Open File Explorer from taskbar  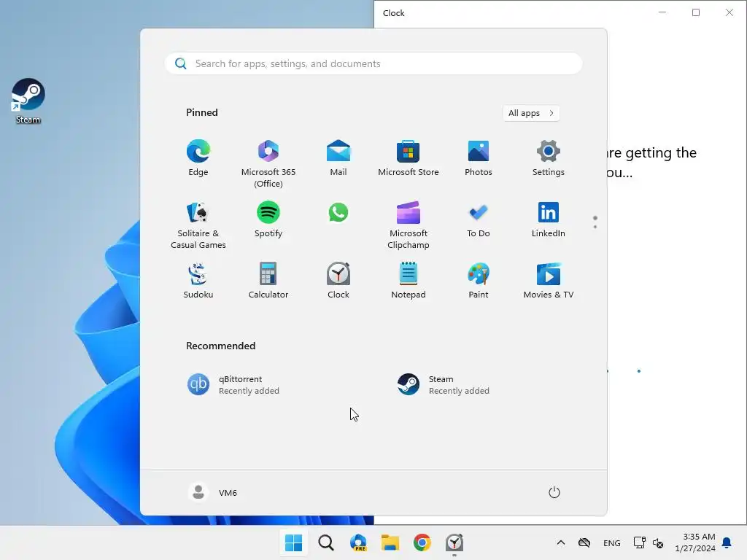(390, 542)
